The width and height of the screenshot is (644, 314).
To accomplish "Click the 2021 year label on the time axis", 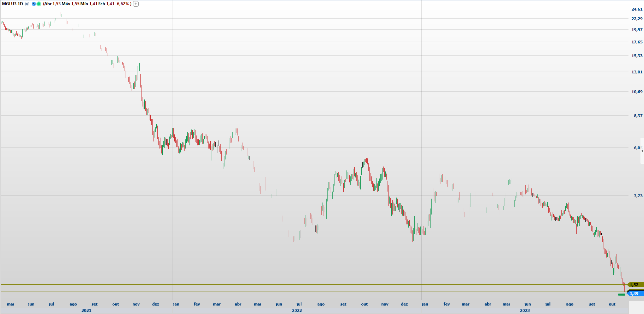I will coord(86,310).
